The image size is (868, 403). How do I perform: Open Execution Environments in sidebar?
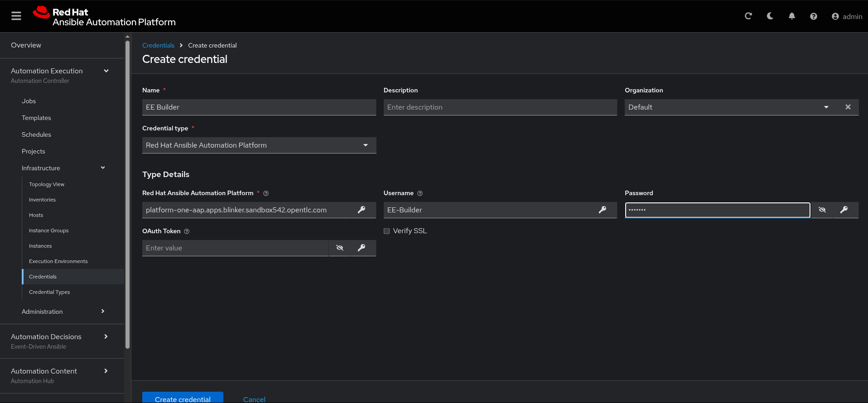(58, 261)
